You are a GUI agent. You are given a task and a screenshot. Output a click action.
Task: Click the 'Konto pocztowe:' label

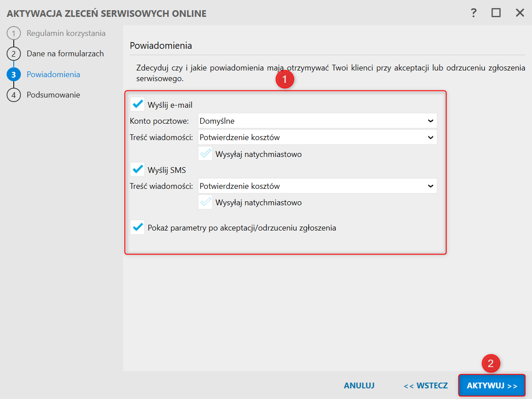point(160,121)
